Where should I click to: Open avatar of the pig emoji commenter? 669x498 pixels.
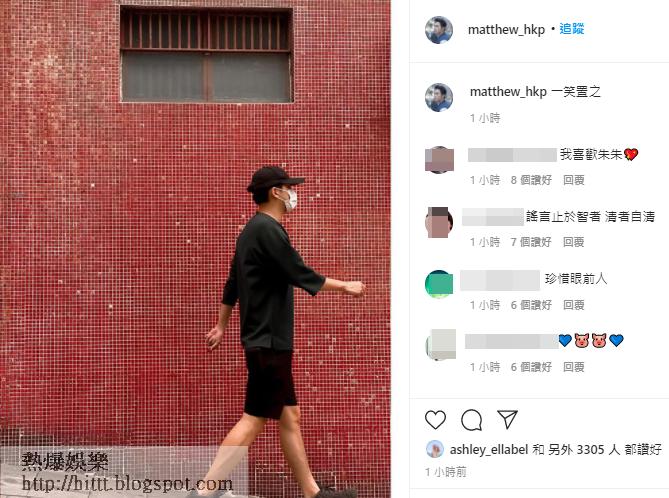[441, 344]
